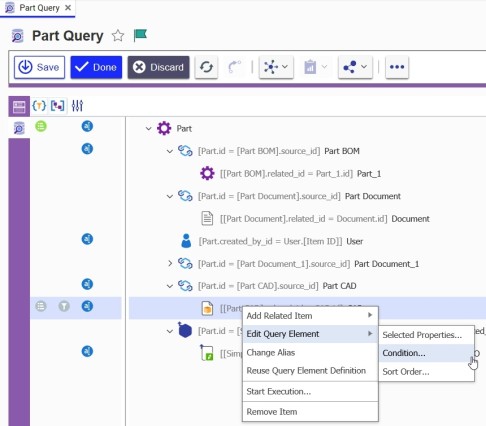This screenshot has width=486, height=426.
Task: Click the blue cube icon
Action: (185, 330)
